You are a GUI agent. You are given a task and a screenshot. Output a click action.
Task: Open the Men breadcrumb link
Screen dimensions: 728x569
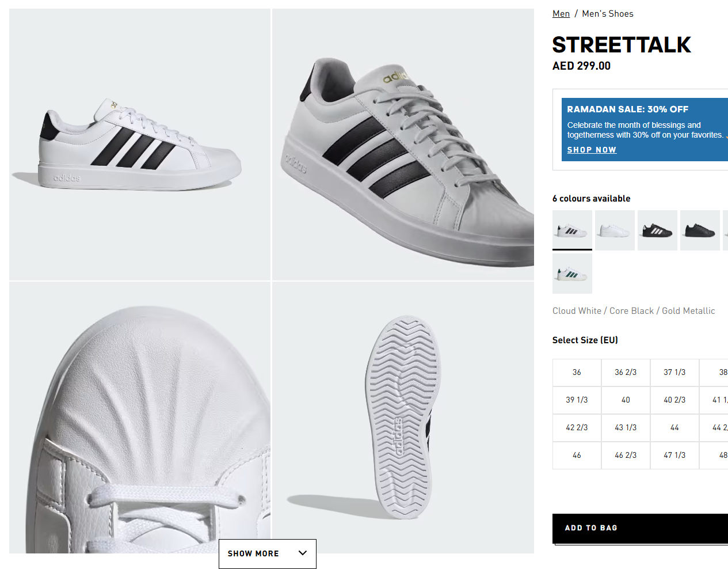[561, 14]
